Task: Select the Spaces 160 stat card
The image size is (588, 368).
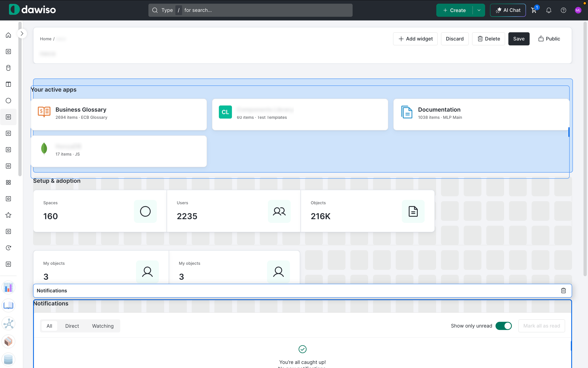Action: click(100, 211)
